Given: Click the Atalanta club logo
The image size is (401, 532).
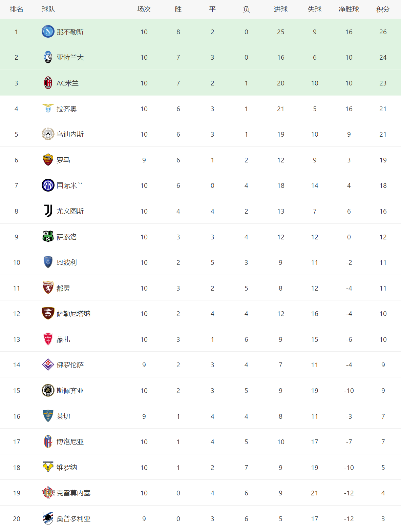Looking at the screenshot, I should pyautogui.click(x=48, y=57).
